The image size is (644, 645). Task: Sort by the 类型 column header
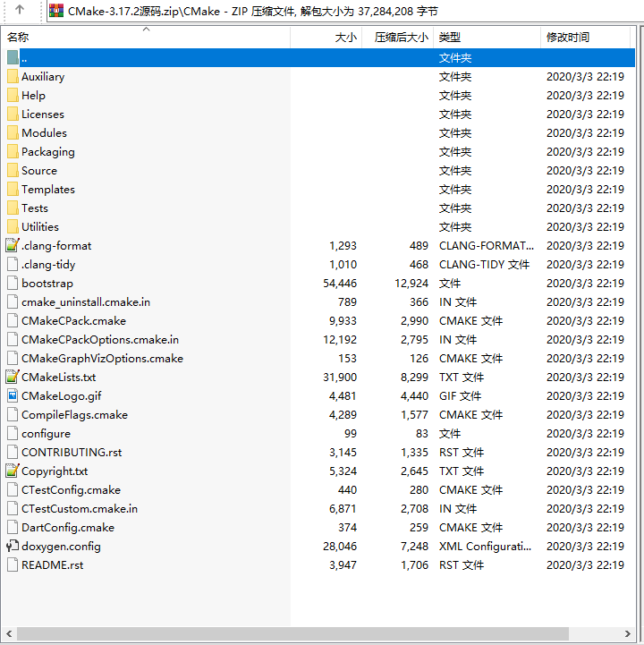pos(487,38)
